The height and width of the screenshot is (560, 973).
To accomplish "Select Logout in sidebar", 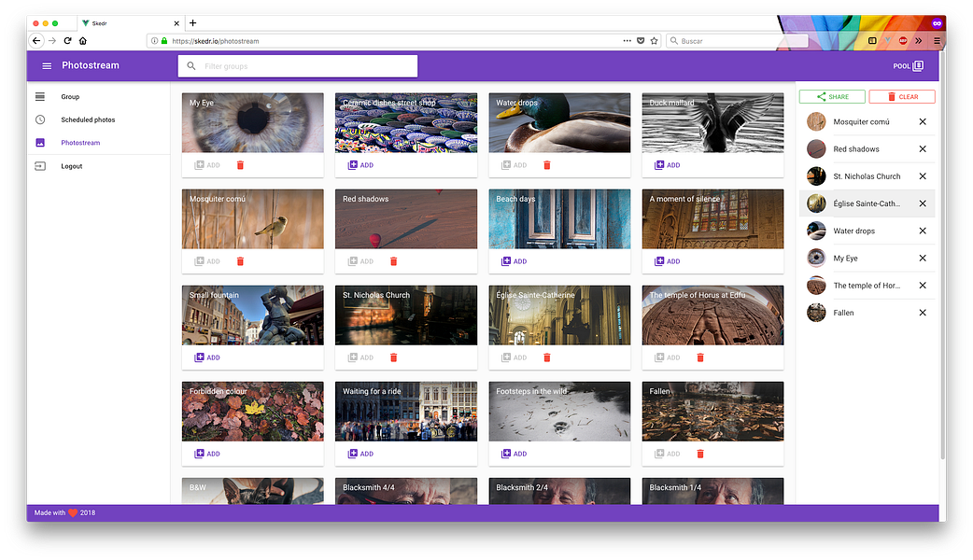I will [x=71, y=166].
